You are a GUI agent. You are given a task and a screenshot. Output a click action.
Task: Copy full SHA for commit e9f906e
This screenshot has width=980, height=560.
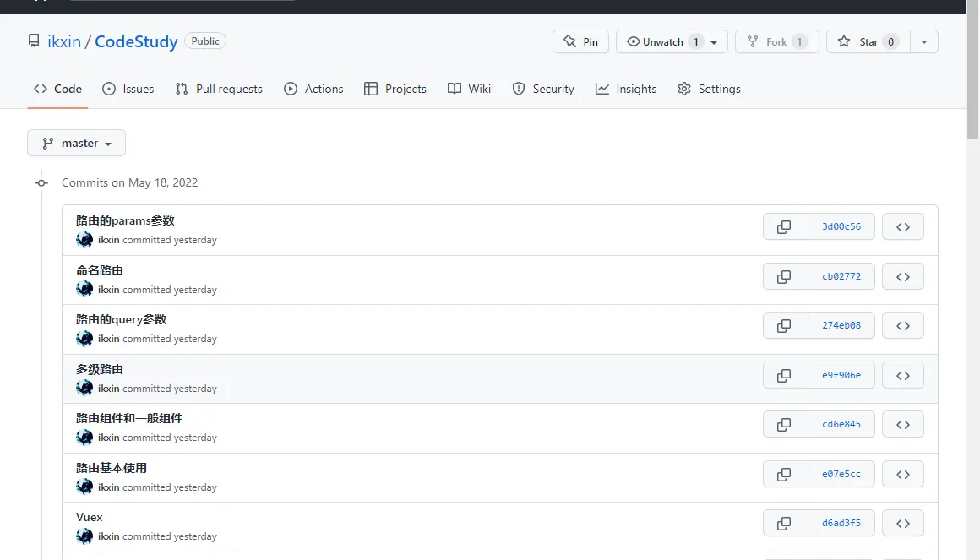click(785, 376)
